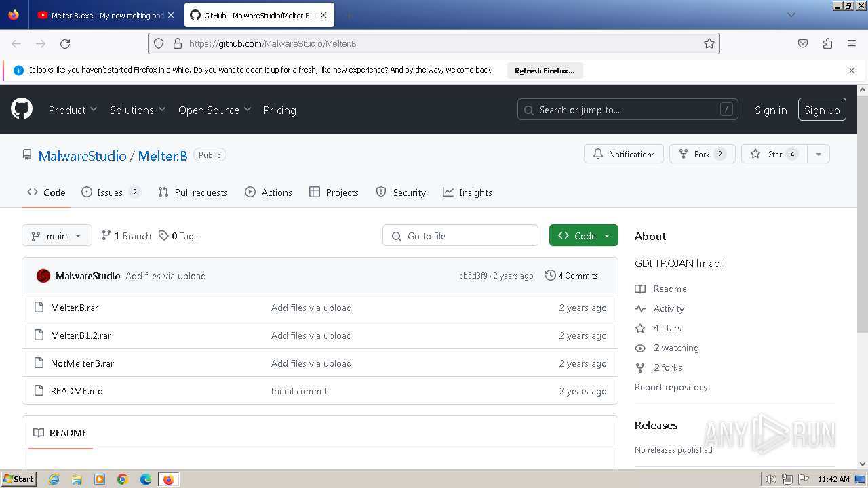Image resolution: width=868 pixels, height=488 pixels.
Task: Click the GitHub octocat logo
Action: click(x=22, y=108)
